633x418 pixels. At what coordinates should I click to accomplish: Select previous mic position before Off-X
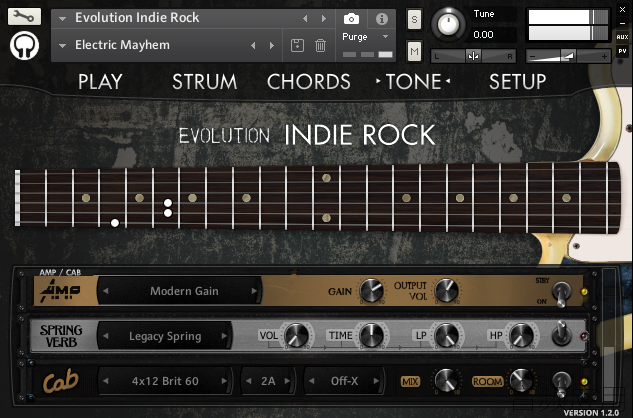[312, 381]
